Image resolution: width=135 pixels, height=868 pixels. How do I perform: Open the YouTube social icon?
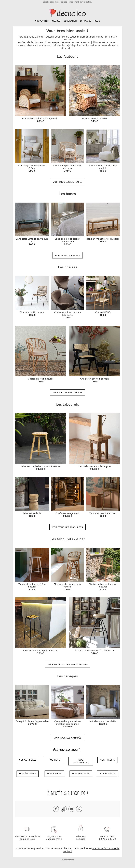[63, 809]
